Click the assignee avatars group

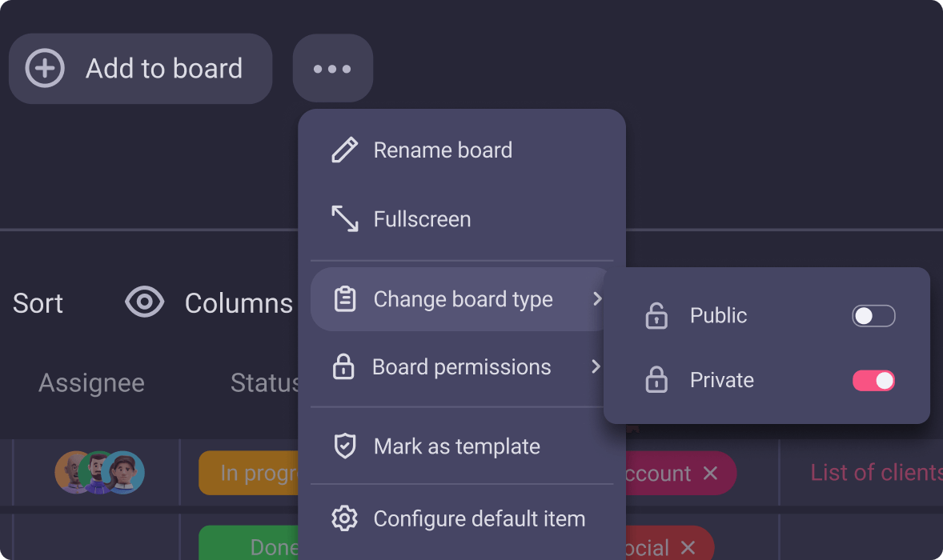point(99,472)
